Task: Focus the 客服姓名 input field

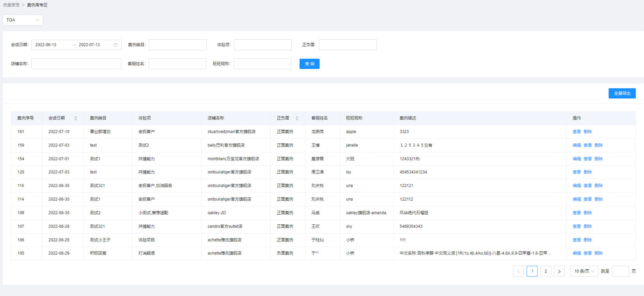Action: (177, 64)
